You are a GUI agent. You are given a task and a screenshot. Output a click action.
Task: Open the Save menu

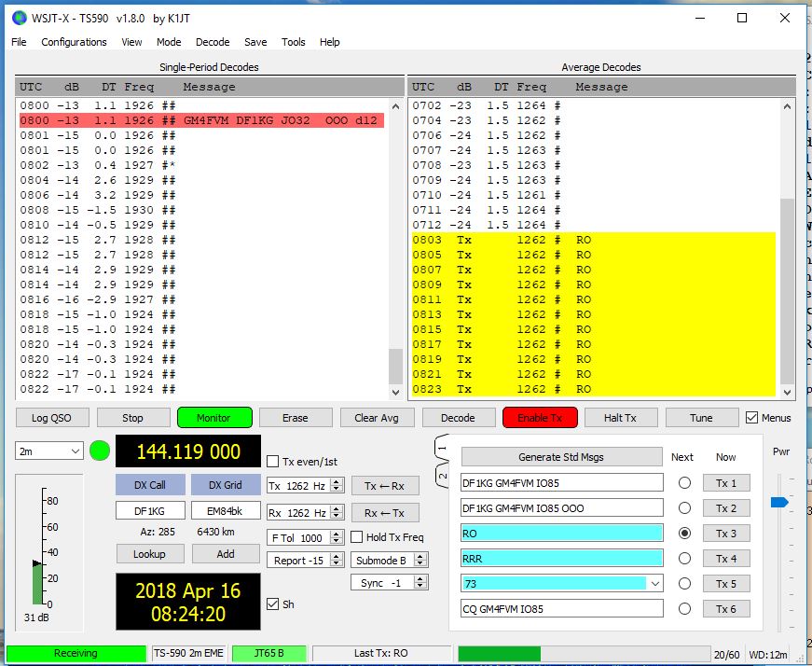point(255,42)
